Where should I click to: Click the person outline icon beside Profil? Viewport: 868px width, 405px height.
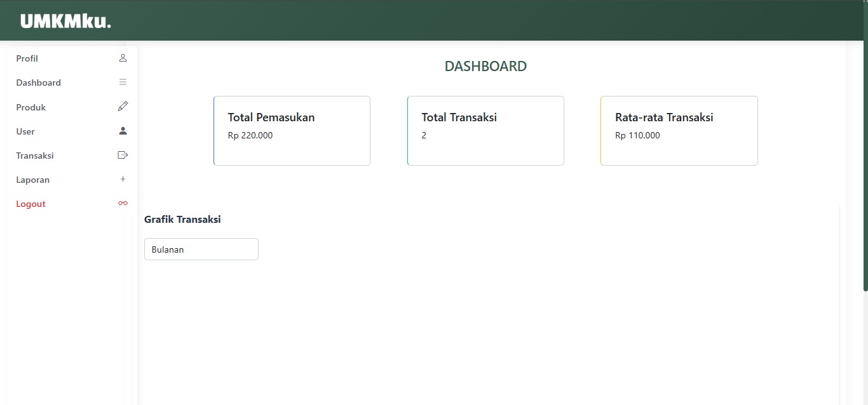pos(123,58)
